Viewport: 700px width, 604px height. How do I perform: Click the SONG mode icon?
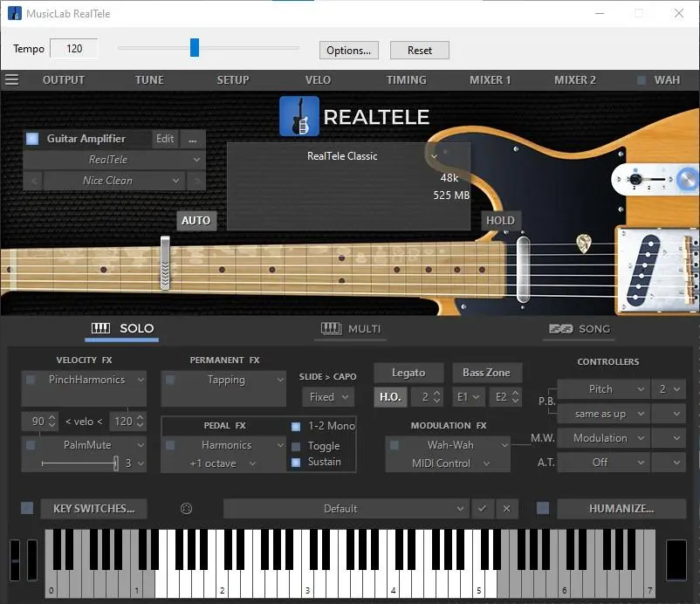(560, 329)
